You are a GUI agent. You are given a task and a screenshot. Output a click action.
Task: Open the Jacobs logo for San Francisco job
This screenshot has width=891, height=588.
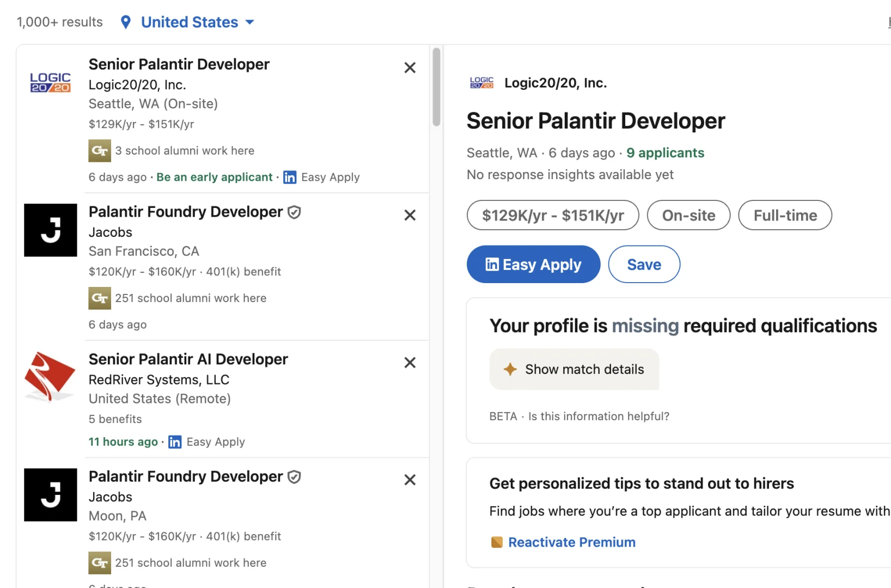[51, 230]
